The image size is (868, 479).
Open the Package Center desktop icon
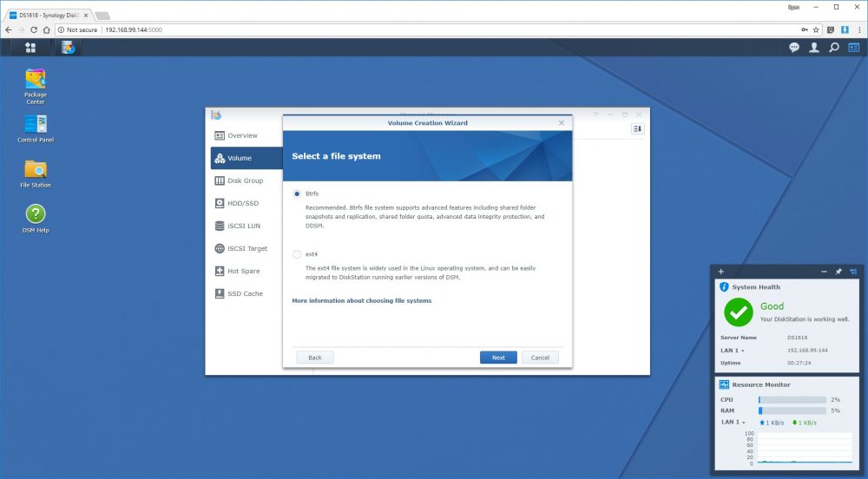36,86
